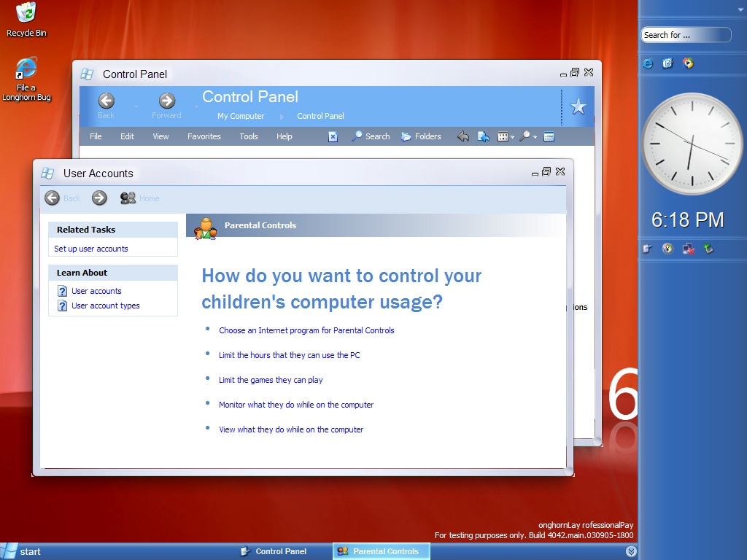Open the File a Longhorn Bug shortcut
The height and width of the screenshot is (560, 747).
tap(26, 79)
